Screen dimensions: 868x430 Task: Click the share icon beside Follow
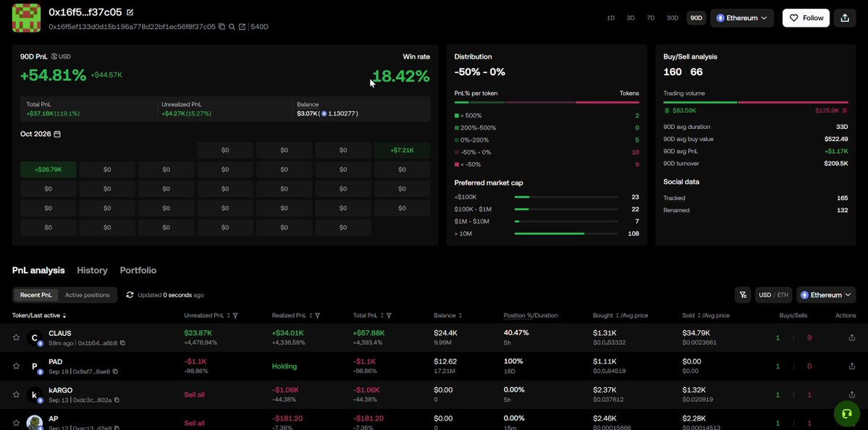(x=845, y=17)
